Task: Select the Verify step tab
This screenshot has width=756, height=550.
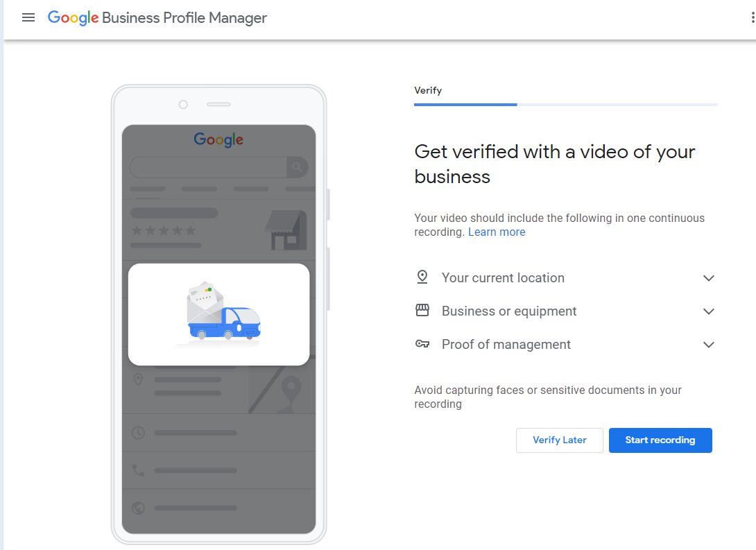Action: pyautogui.click(x=428, y=90)
